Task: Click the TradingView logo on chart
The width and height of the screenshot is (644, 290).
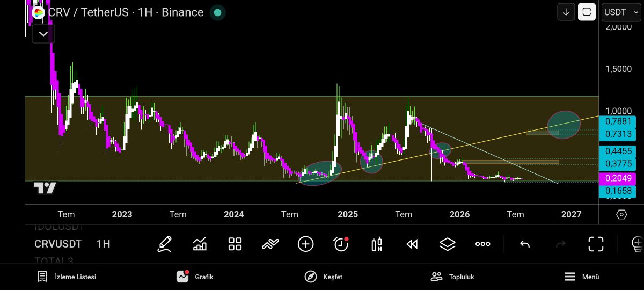Action: 45,188
